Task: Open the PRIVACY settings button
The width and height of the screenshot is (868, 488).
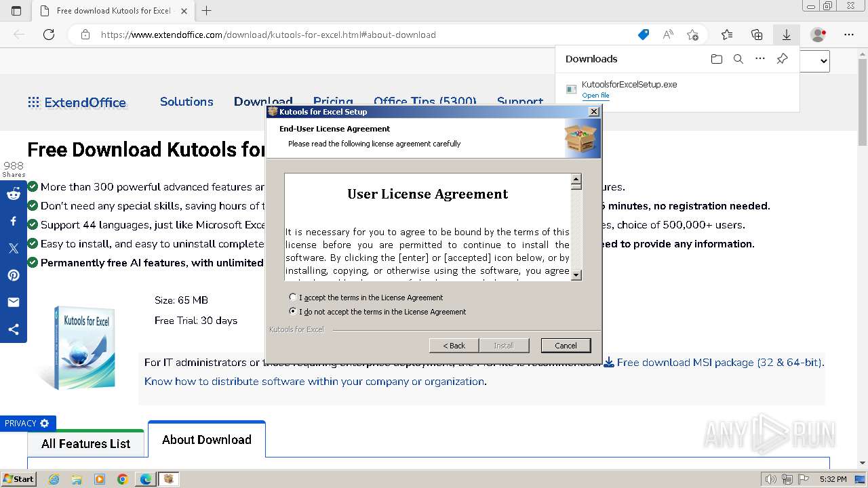Action: 28,423
